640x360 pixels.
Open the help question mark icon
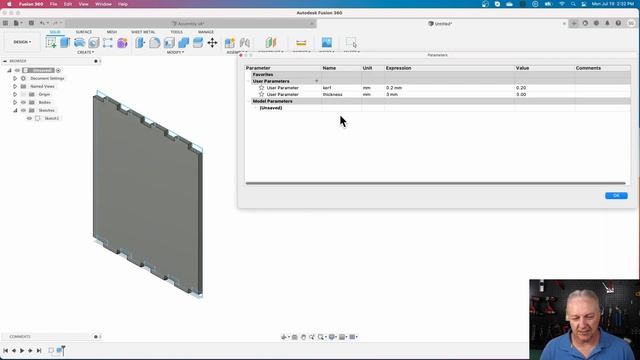(618, 23)
